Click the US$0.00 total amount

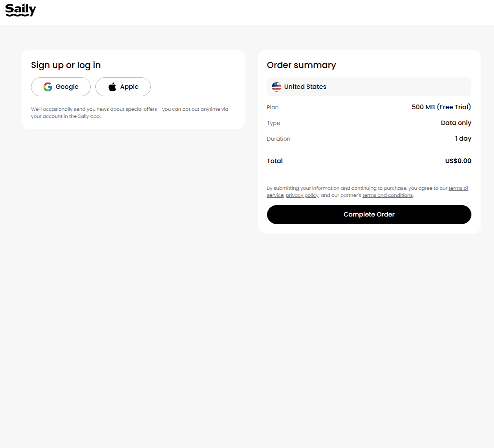click(458, 161)
